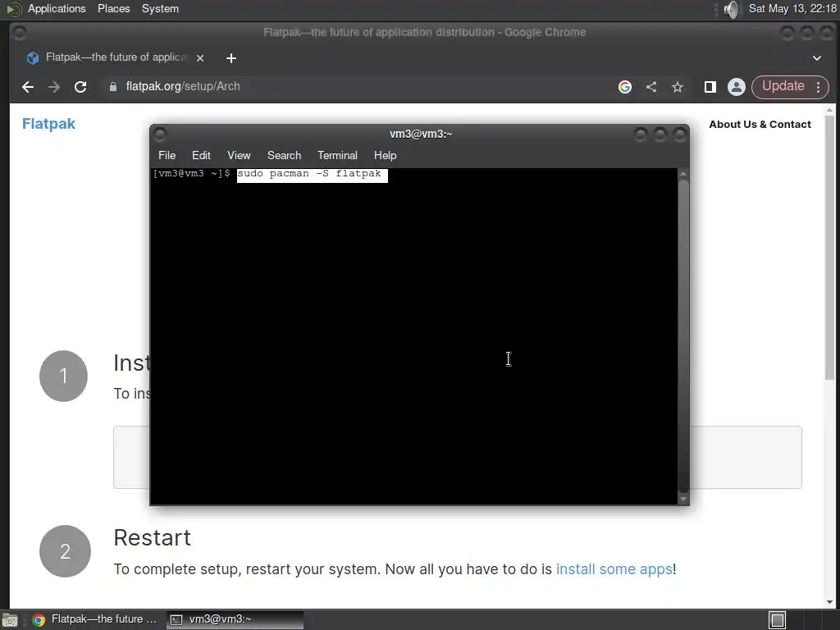Expand Chrome tab search chevron
840x630 pixels.
(x=816, y=58)
